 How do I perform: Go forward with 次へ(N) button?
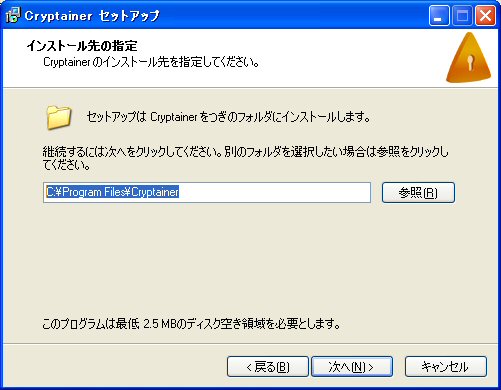352,367
